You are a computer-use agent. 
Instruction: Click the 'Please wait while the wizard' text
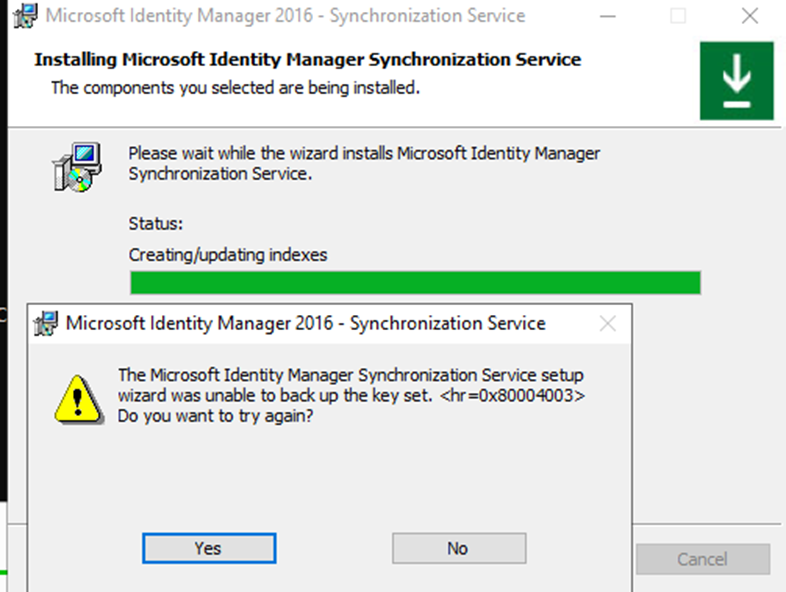364,163
